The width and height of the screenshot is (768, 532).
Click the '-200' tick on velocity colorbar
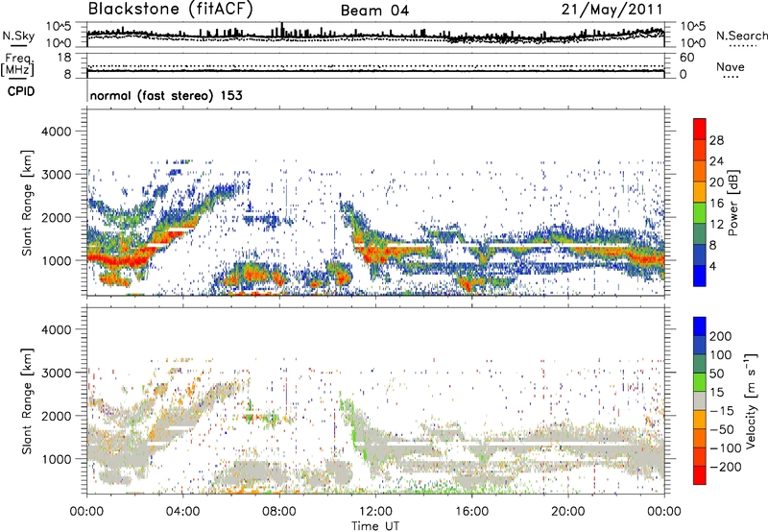pyautogui.click(x=725, y=467)
